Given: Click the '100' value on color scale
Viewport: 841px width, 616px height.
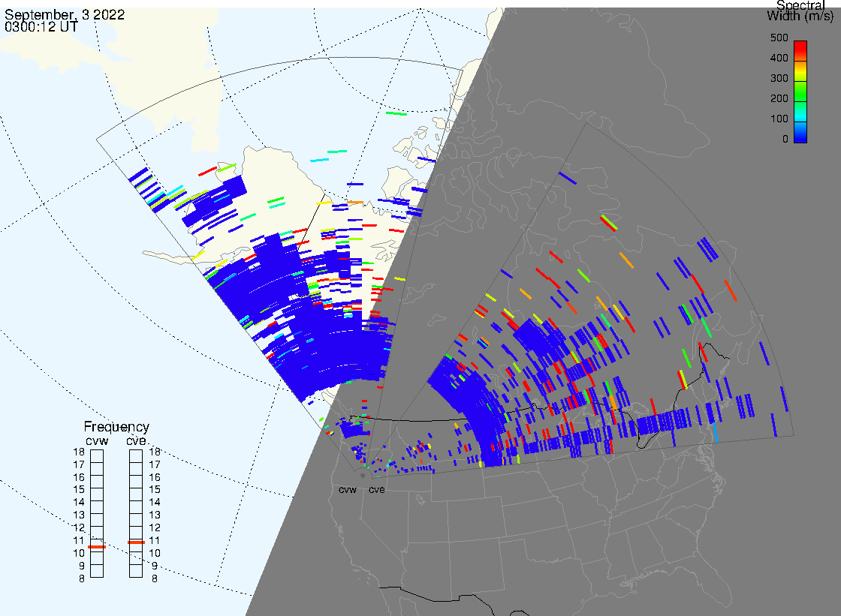Looking at the screenshot, I should (x=779, y=119).
